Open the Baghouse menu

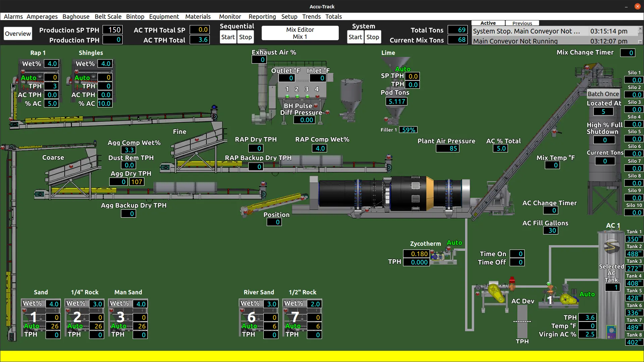[76, 16]
